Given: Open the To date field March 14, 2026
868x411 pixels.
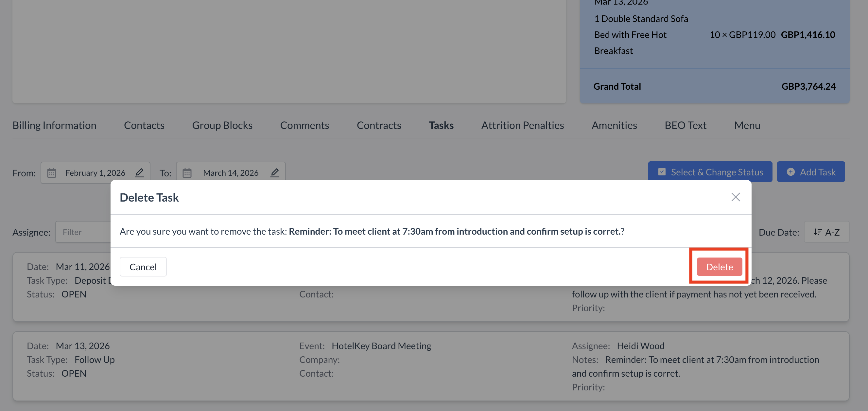Looking at the screenshot, I should (x=231, y=173).
